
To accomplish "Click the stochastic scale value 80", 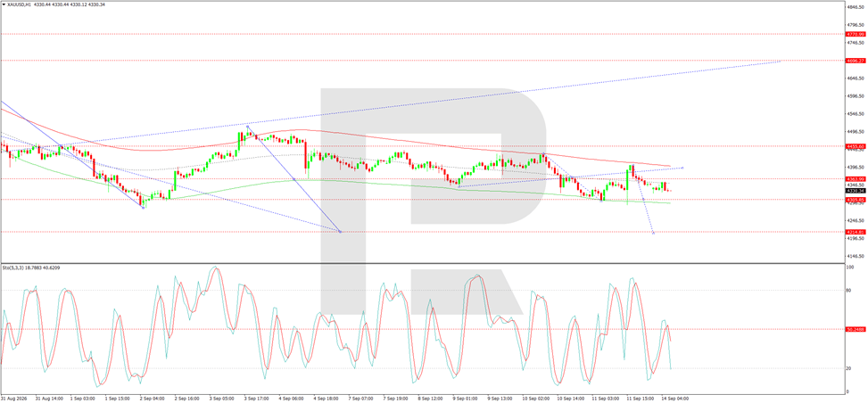I will tap(850, 290).
